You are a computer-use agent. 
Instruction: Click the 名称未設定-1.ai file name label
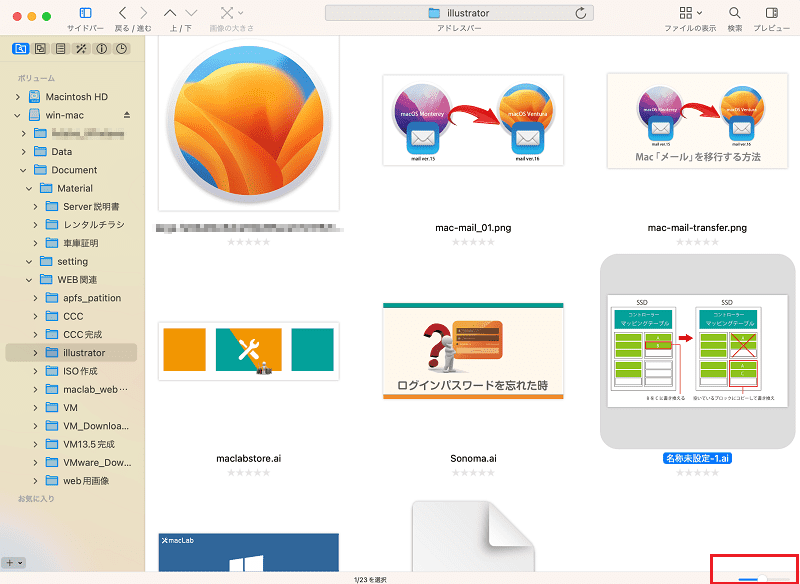697,459
